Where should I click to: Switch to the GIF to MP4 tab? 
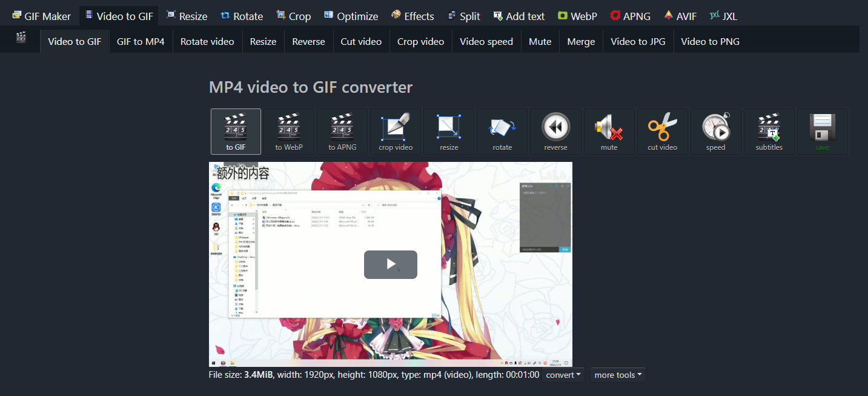pyautogui.click(x=141, y=41)
